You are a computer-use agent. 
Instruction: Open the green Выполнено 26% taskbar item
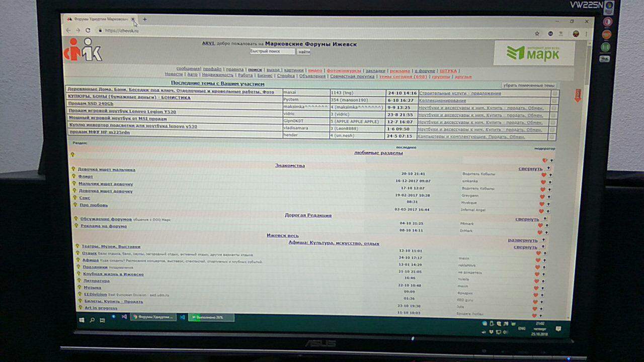[211, 318]
